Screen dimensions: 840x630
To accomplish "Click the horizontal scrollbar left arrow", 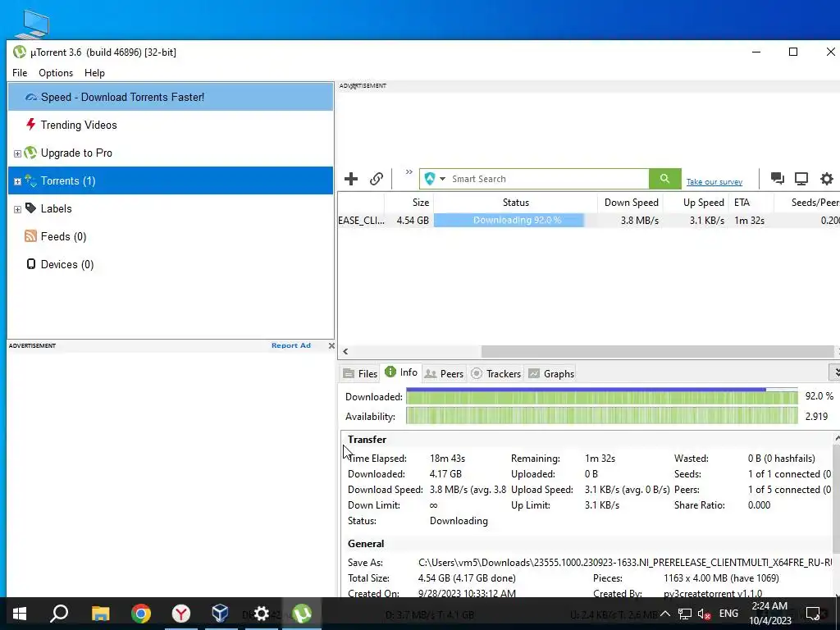I will pyautogui.click(x=345, y=352).
